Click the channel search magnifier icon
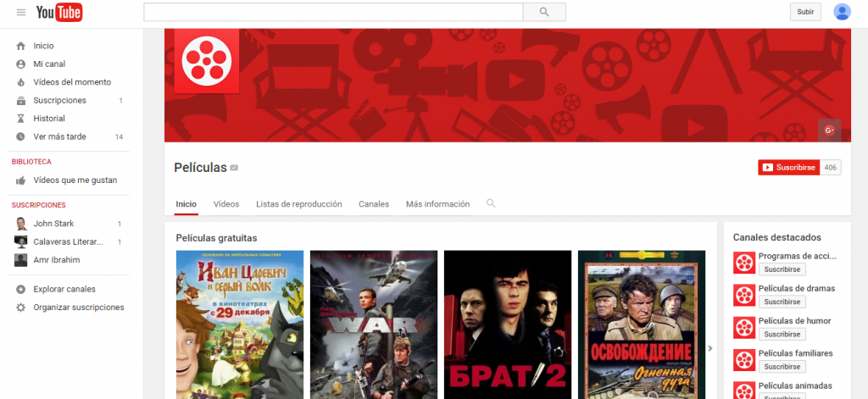 coord(491,203)
